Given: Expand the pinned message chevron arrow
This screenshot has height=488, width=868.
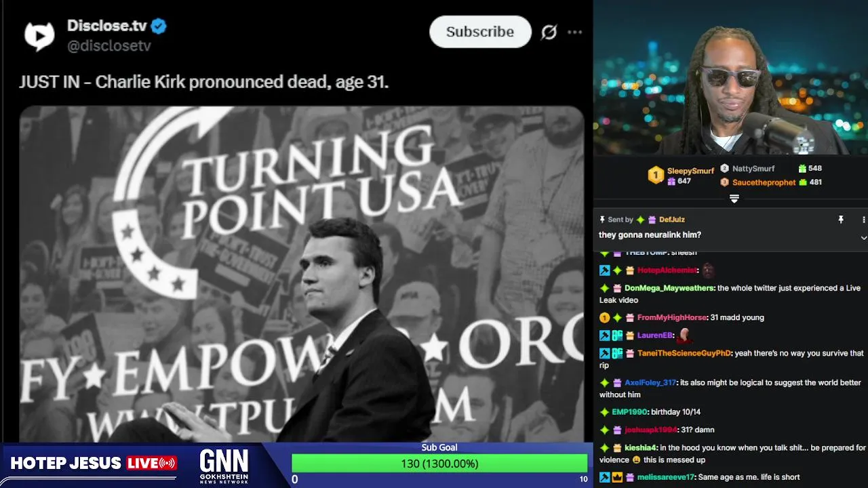Looking at the screenshot, I should click(863, 238).
